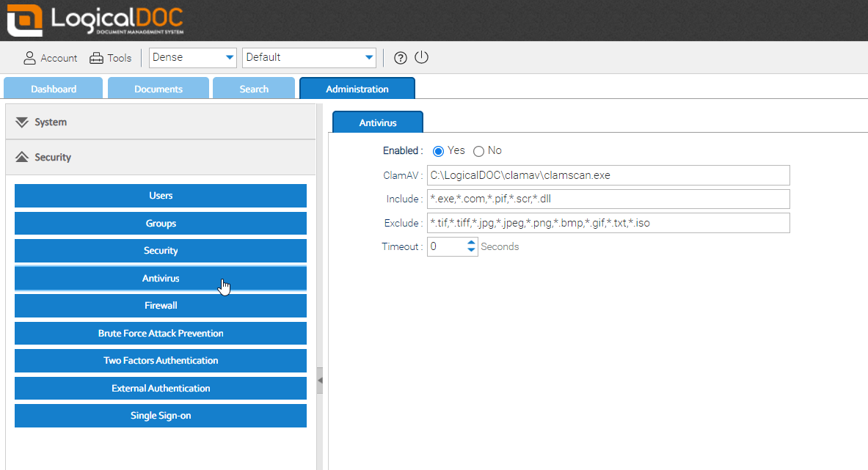Screen dimensions: 868x470
Task: Open the Tools menu
Action: click(x=110, y=57)
